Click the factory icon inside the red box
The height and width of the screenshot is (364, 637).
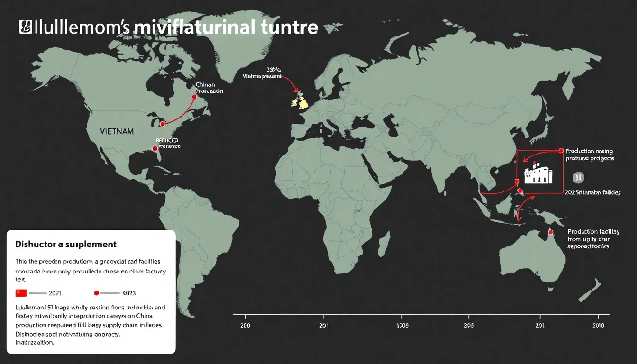[538, 174]
